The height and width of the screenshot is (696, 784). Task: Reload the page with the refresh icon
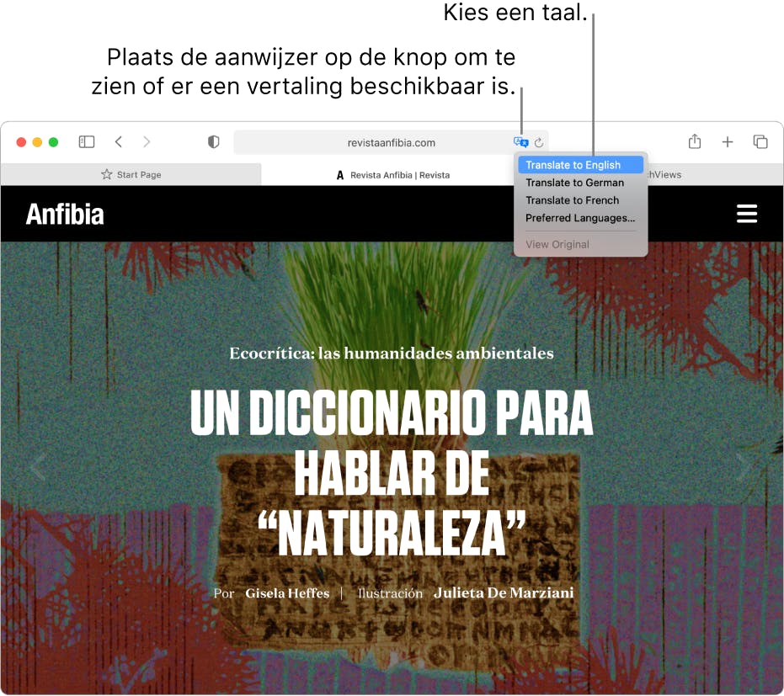click(x=538, y=143)
